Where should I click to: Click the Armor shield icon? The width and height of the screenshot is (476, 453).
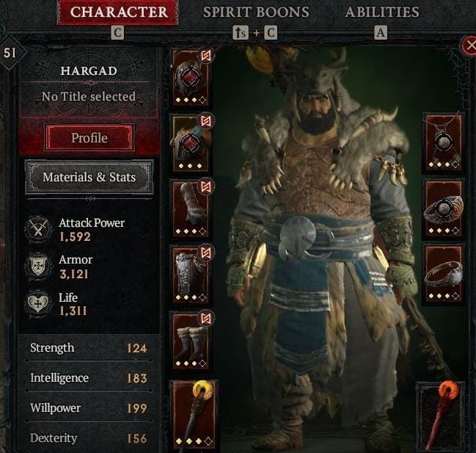(38, 267)
